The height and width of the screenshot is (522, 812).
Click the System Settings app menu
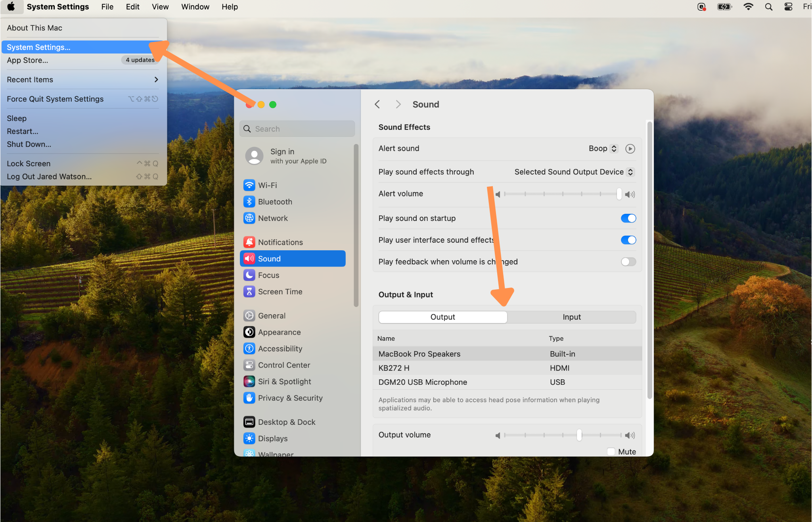click(x=58, y=7)
